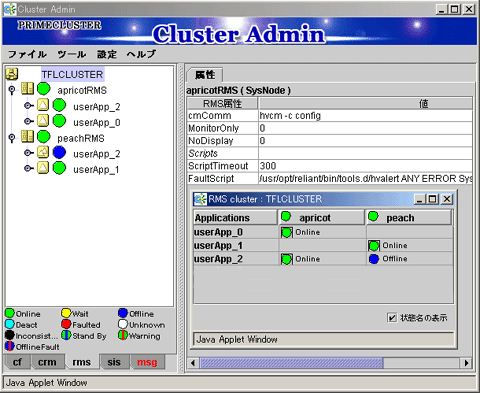Switch to the sis tab
This screenshot has width=480, height=393.
pyautogui.click(x=114, y=362)
